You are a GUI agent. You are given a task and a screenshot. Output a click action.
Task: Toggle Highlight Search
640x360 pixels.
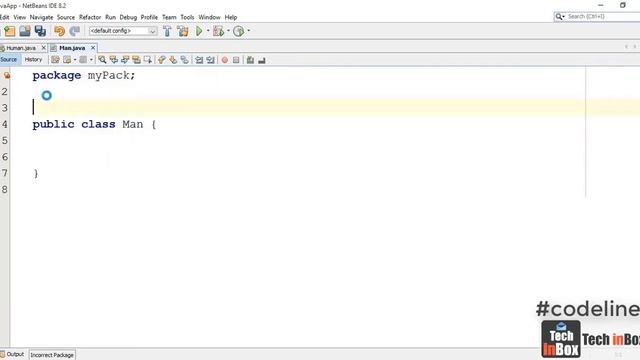coord(136,60)
